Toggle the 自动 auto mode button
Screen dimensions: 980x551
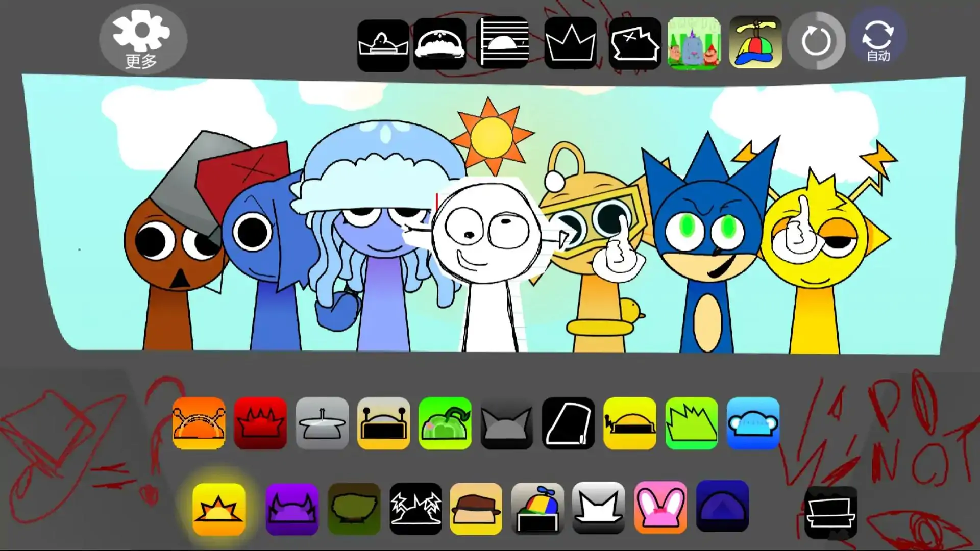click(x=878, y=40)
